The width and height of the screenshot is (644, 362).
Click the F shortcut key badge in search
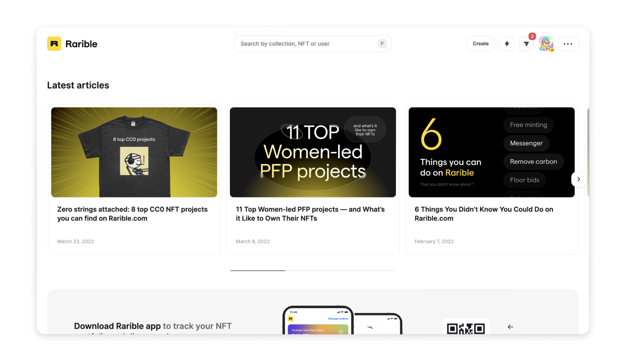[382, 44]
